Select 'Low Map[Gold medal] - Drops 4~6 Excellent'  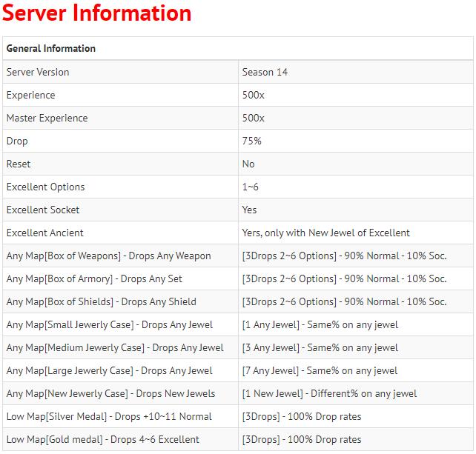point(103,440)
